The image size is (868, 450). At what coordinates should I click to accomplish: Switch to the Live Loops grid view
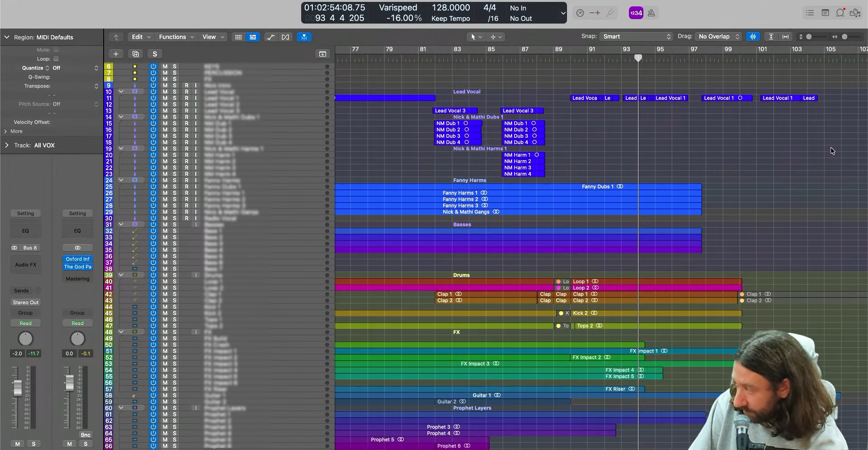238,37
